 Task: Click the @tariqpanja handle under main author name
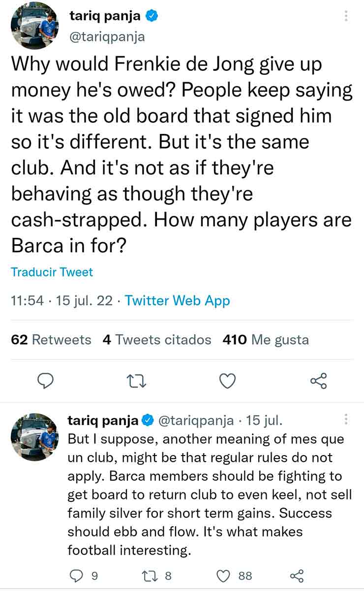tap(107, 37)
